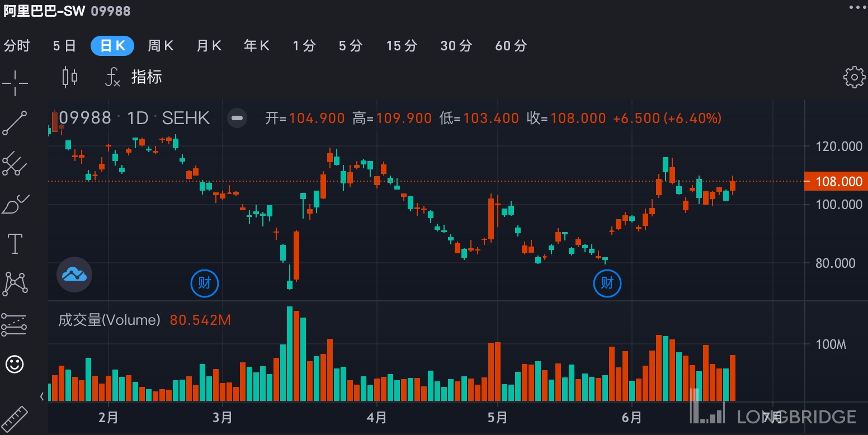
Task: Click the blue cloud chart icon
Action: 74,275
